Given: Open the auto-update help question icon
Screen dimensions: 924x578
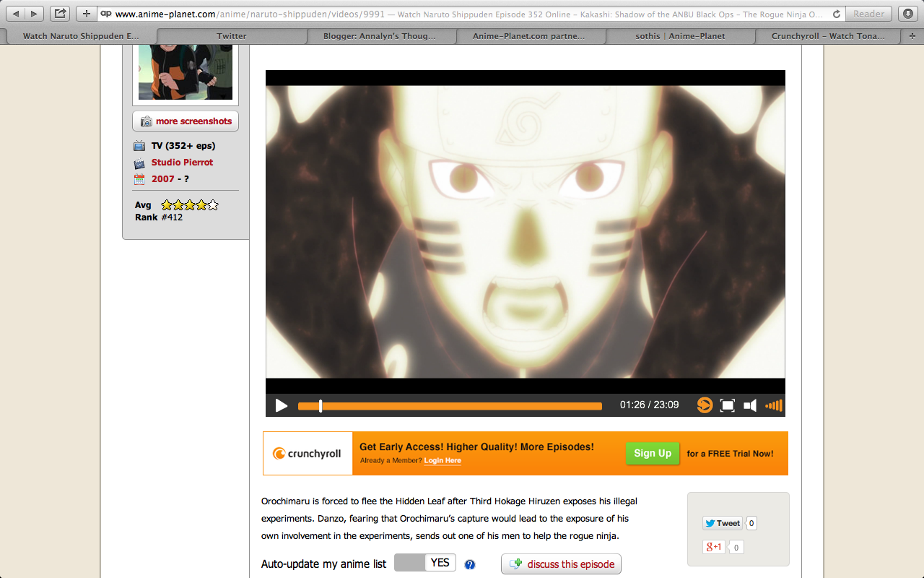Looking at the screenshot, I should (470, 564).
